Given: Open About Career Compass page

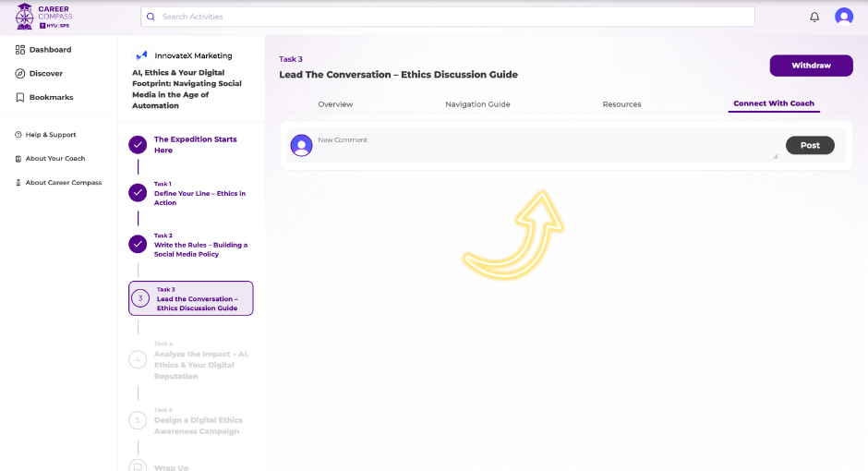Looking at the screenshot, I should 63,183.
